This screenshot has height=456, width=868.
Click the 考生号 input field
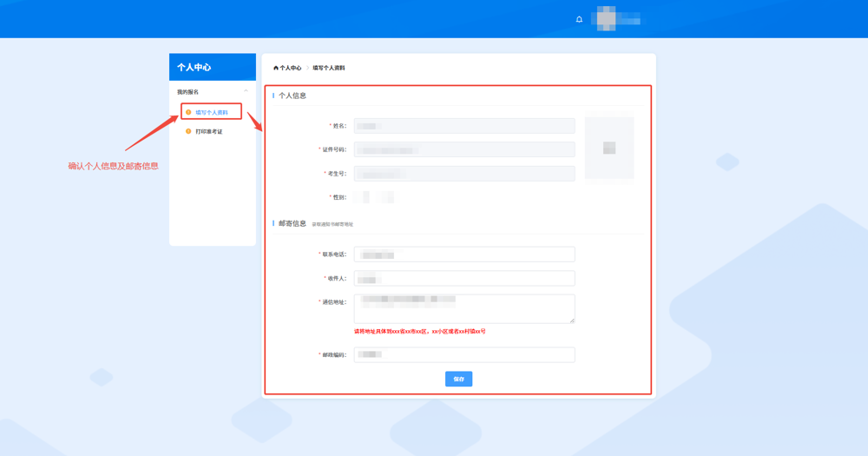pyautogui.click(x=464, y=174)
